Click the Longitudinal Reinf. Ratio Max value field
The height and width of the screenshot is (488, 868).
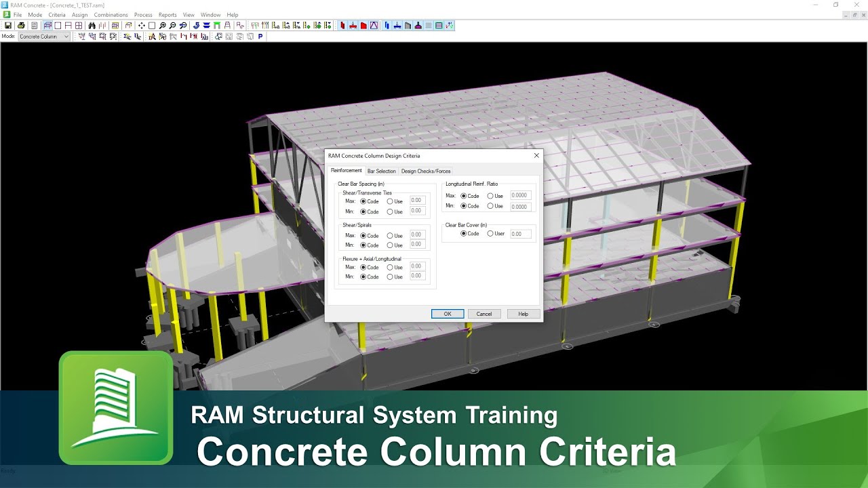(520, 195)
